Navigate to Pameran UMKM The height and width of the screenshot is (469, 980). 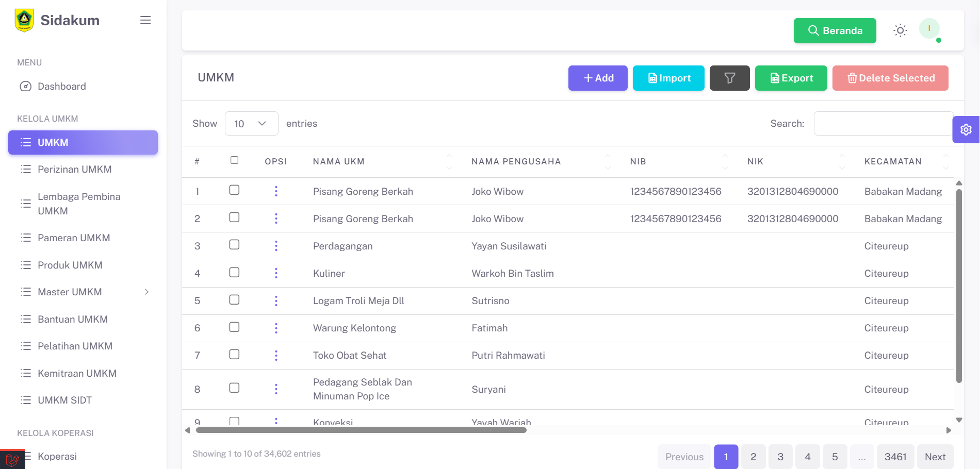pyautogui.click(x=83, y=238)
